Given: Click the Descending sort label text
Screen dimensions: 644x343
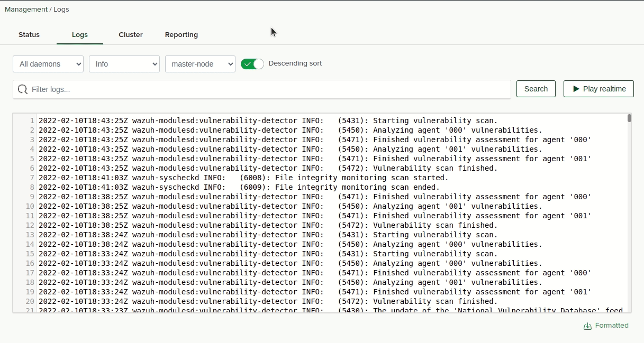Looking at the screenshot, I should (295, 63).
